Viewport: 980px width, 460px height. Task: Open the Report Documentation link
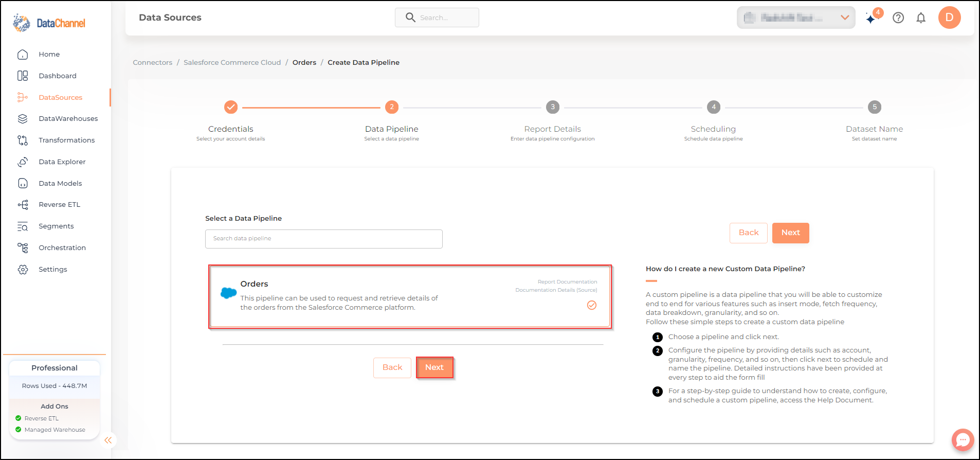point(567,282)
